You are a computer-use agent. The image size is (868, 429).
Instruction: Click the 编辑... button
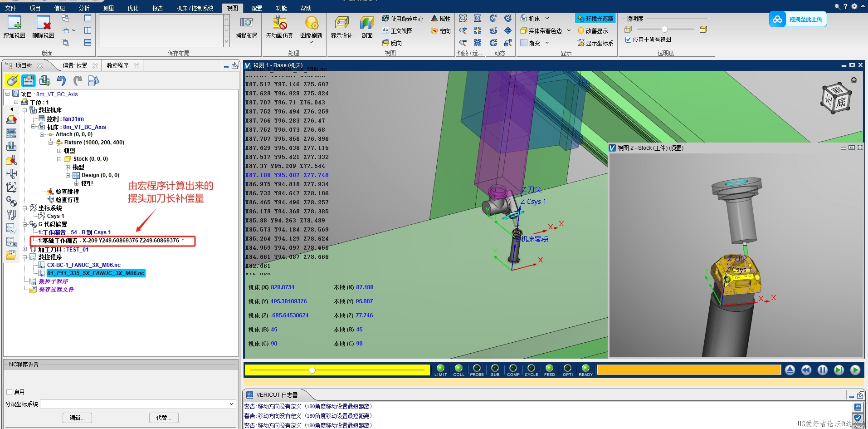point(77,418)
